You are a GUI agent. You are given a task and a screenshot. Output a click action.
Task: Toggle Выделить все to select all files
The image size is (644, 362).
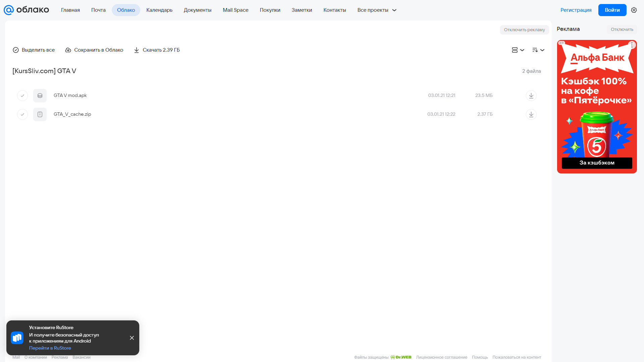click(34, 50)
